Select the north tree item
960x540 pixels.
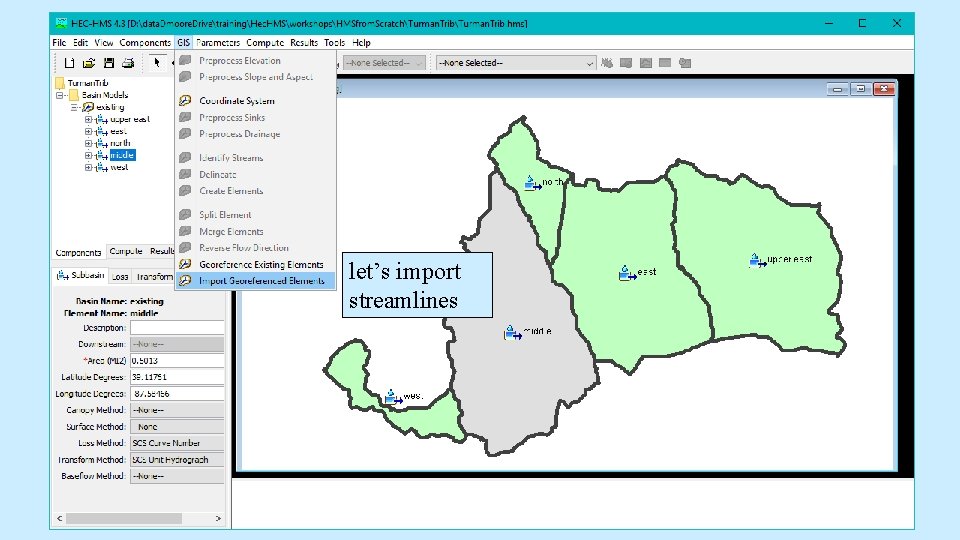(x=120, y=143)
